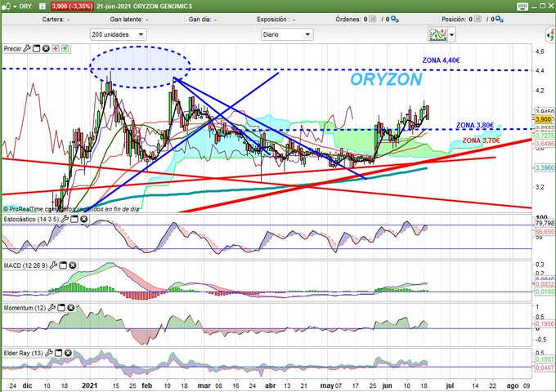Click the arrows icon at the right edge
The width and height of the screenshot is (556, 392).
[x=550, y=35]
